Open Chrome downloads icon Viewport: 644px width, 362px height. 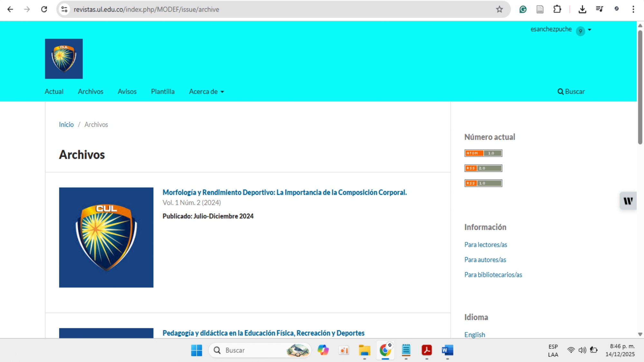click(582, 9)
